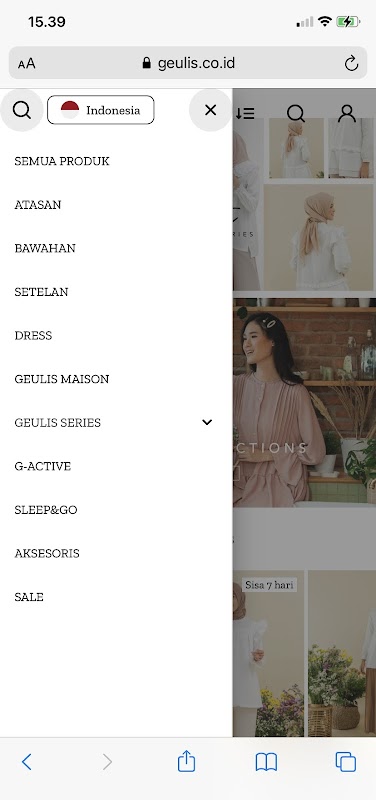Go to the Dress category
Screen dimensions: 376x800
point(33,335)
